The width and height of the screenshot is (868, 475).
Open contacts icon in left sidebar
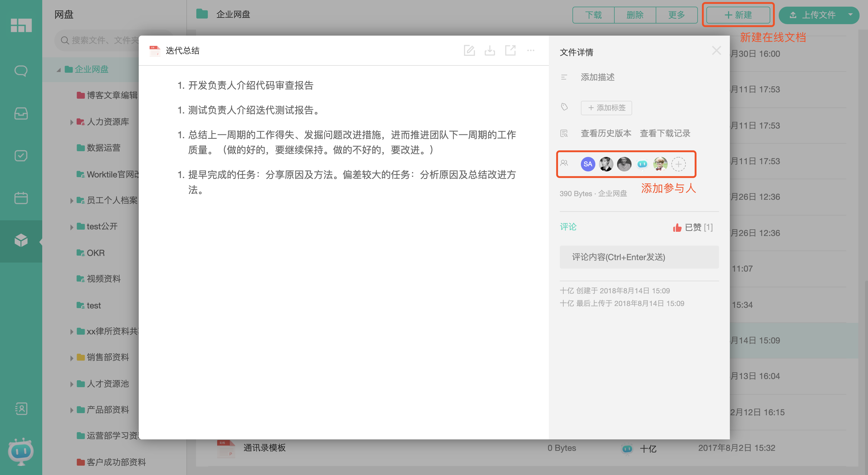point(21,409)
